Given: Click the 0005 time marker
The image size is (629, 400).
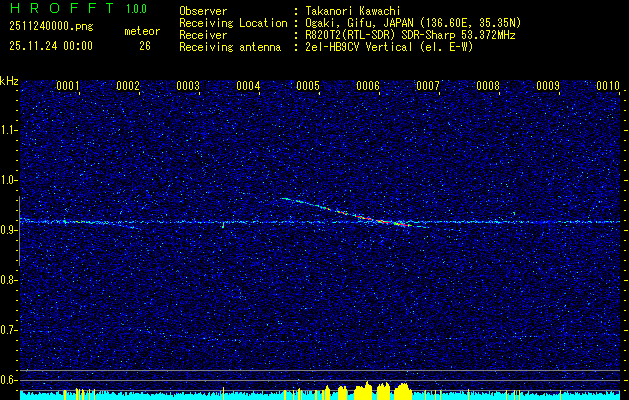Looking at the screenshot, I should click(308, 86).
